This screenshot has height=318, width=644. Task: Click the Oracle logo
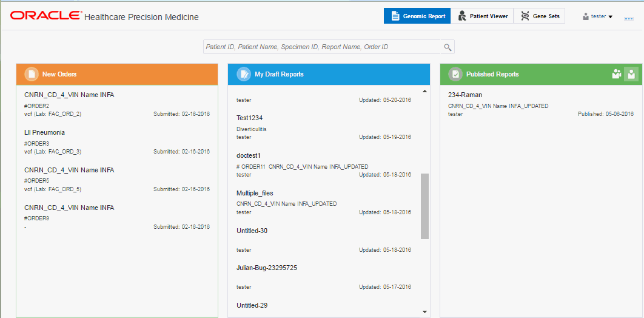pyautogui.click(x=45, y=15)
